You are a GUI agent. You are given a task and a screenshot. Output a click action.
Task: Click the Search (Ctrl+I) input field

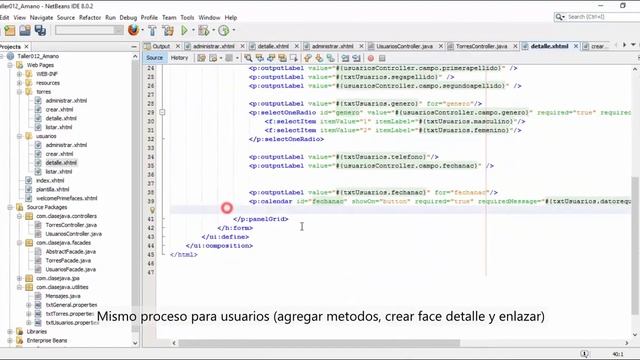(603, 17)
